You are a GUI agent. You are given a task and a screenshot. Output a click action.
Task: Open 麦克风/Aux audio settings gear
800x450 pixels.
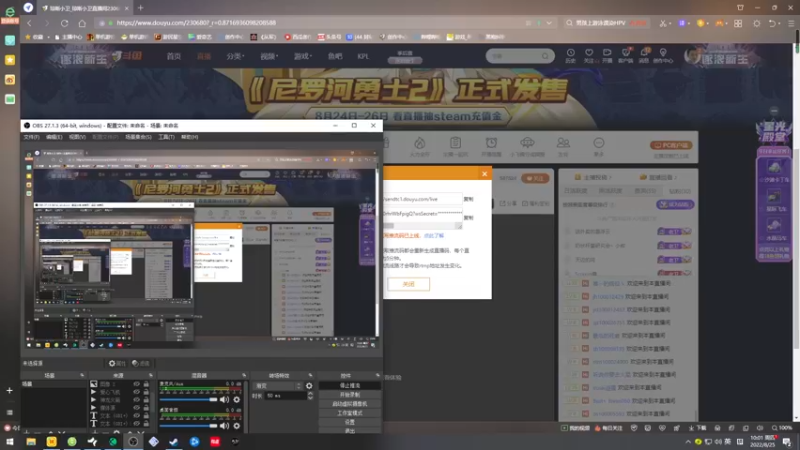click(236, 399)
